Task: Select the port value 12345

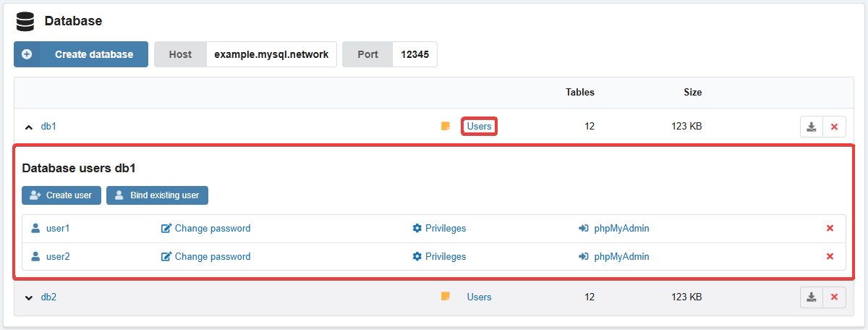Action: pos(414,54)
